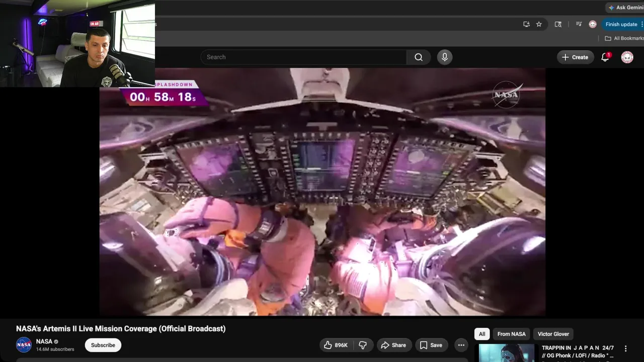Select the All filter chip

(x=482, y=334)
